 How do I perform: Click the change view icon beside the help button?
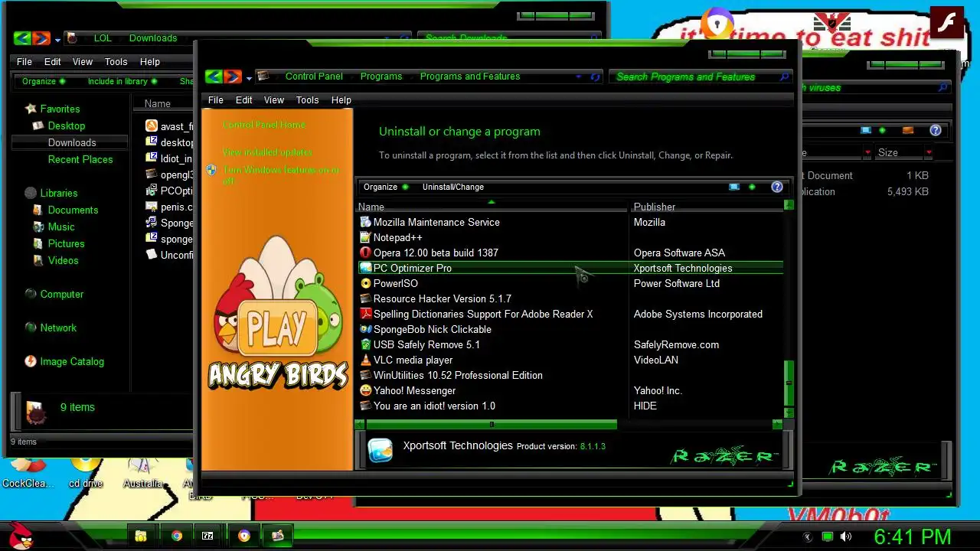734,187
